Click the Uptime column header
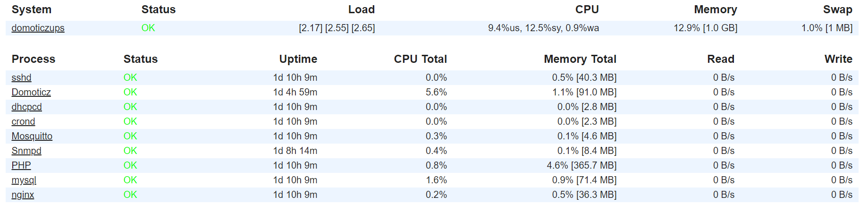868x205 pixels. (x=298, y=59)
